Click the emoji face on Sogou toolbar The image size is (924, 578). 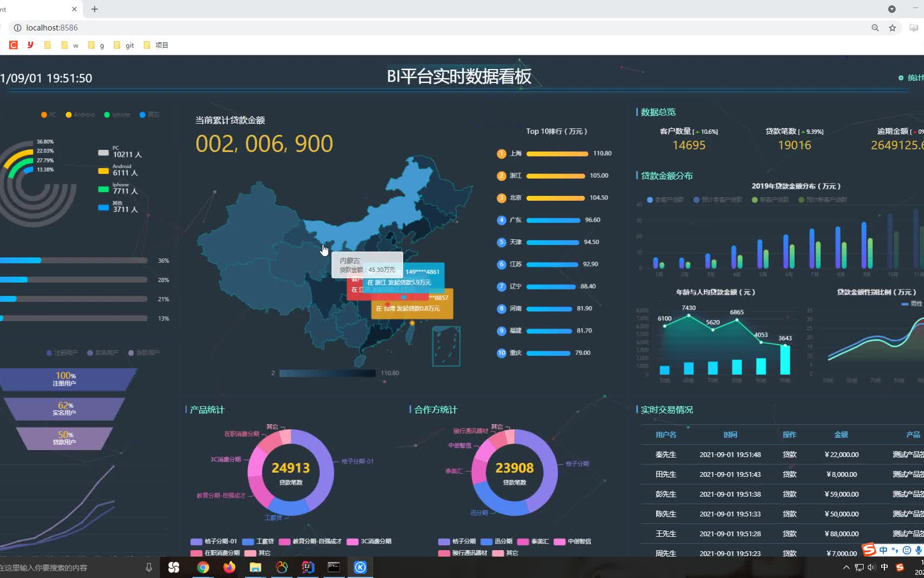[x=907, y=550]
